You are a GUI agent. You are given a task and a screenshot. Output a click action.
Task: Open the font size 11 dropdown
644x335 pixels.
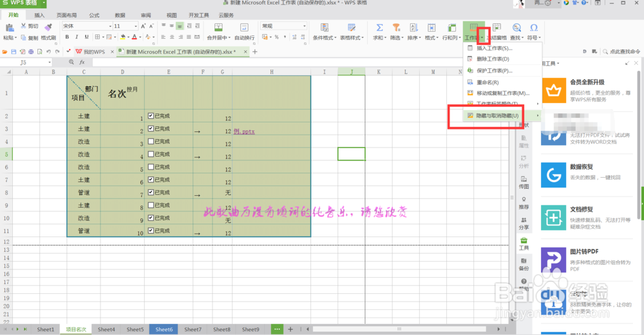(x=135, y=26)
